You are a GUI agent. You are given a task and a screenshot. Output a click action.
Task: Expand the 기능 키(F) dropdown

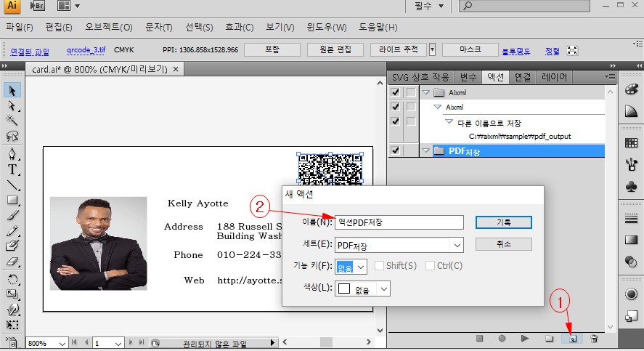[x=351, y=267]
